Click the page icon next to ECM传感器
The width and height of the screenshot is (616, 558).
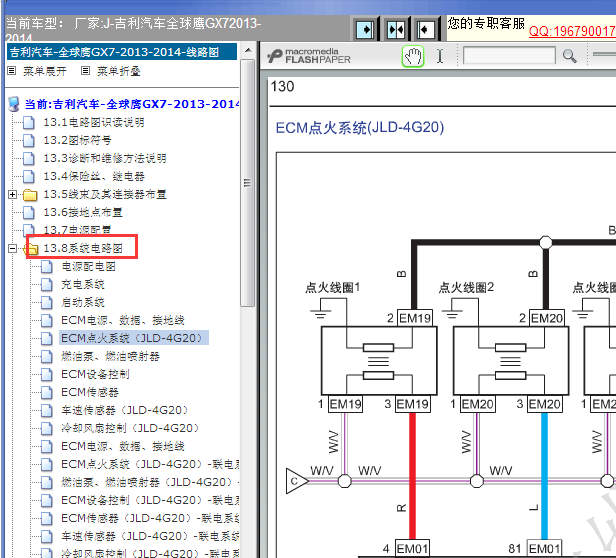click(47, 393)
